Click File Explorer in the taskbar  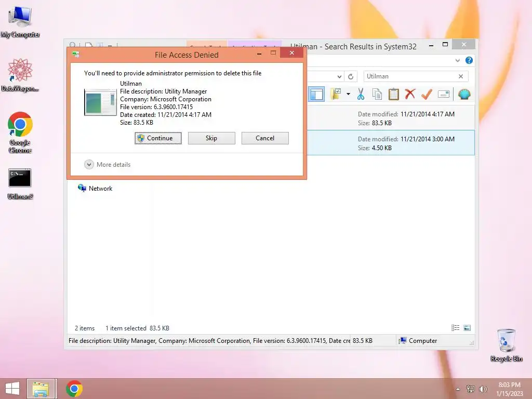click(x=41, y=389)
